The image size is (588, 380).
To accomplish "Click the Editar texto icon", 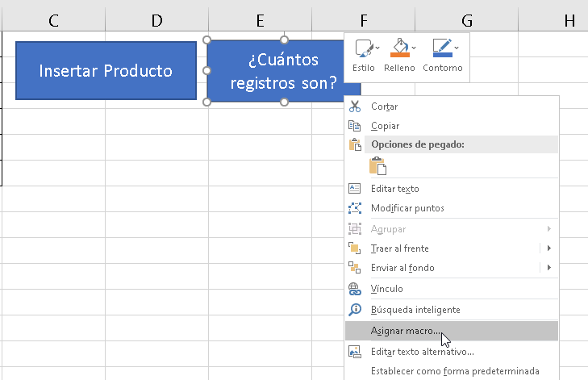I will click(354, 188).
